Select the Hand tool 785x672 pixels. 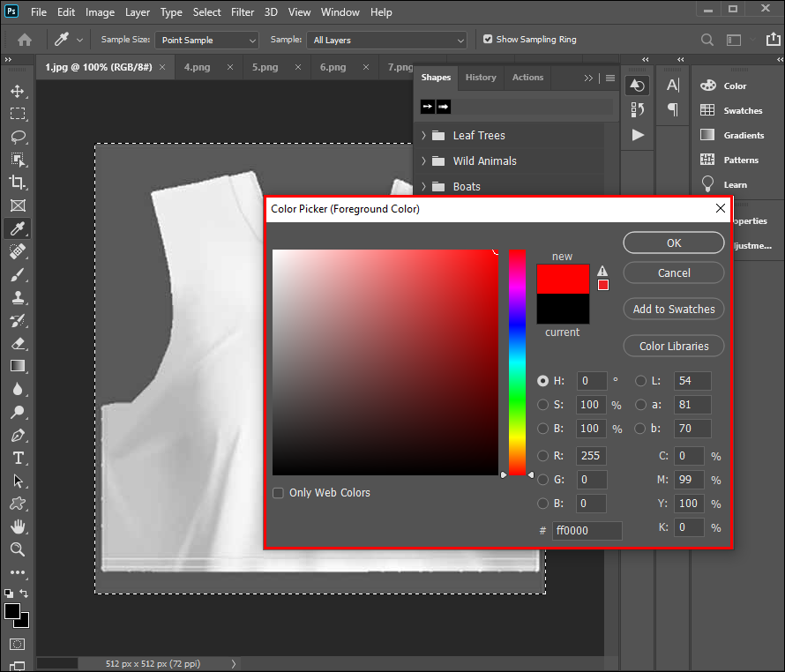point(18,526)
